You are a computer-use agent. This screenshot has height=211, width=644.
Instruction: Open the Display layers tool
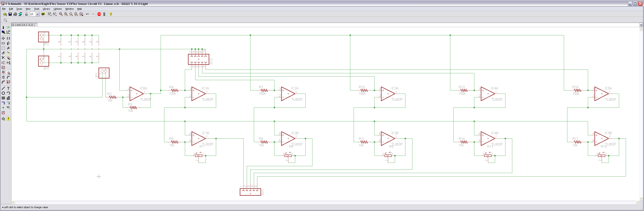point(3,32)
